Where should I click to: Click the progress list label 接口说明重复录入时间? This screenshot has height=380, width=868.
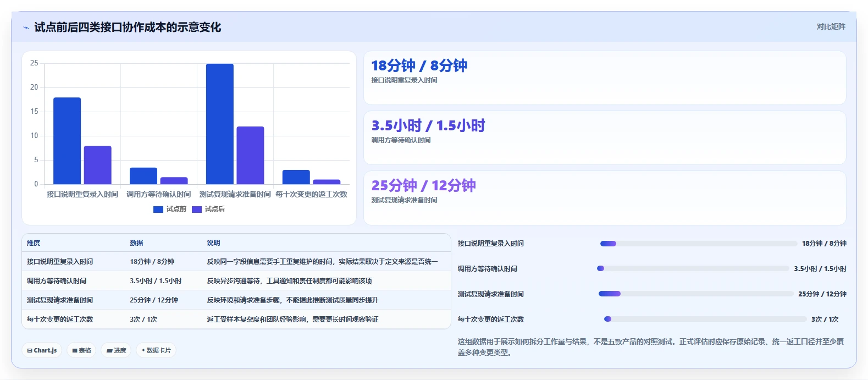[491, 244]
